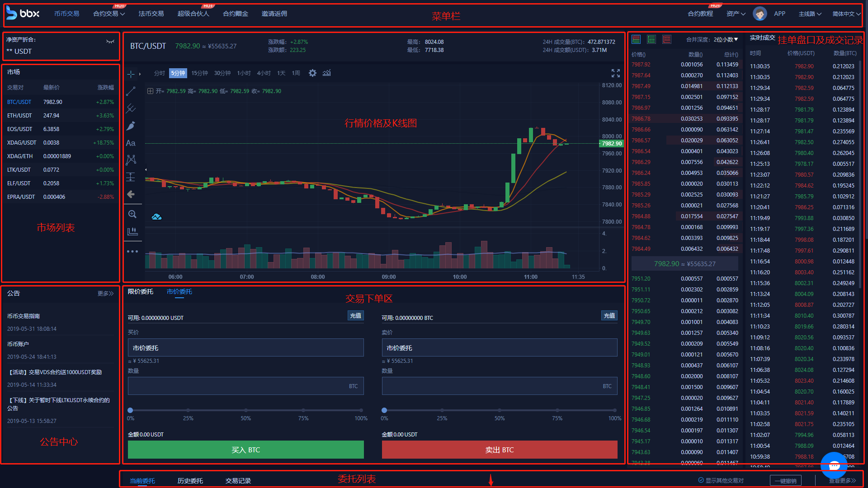Image resolution: width=868 pixels, height=488 pixels.
Task: Select the trend line drawing tool
Action: [x=131, y=91]
